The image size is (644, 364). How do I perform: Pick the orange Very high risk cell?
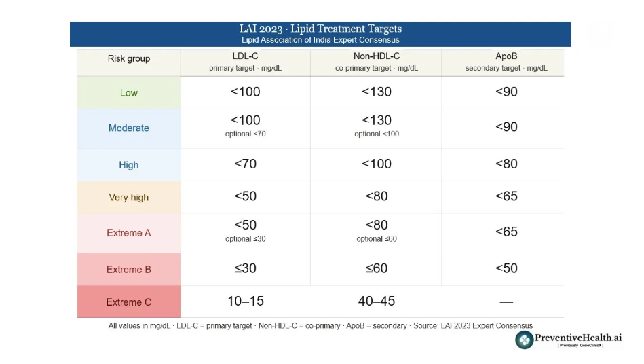click(129, 198)
